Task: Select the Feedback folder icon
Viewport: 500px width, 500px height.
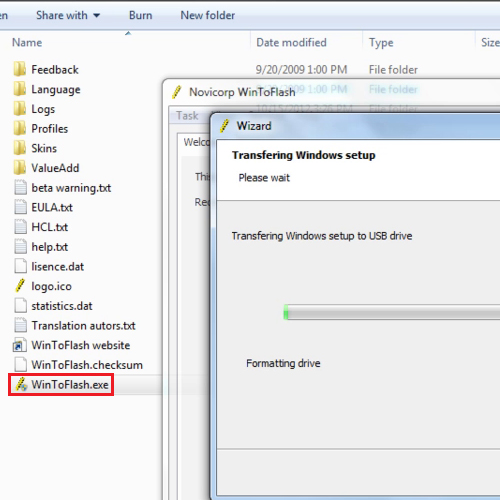Action: click(x=20, y=69)
